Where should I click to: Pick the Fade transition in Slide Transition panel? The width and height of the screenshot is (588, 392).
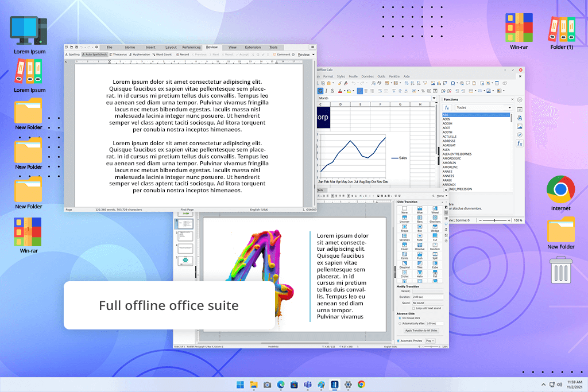(420, 237)
